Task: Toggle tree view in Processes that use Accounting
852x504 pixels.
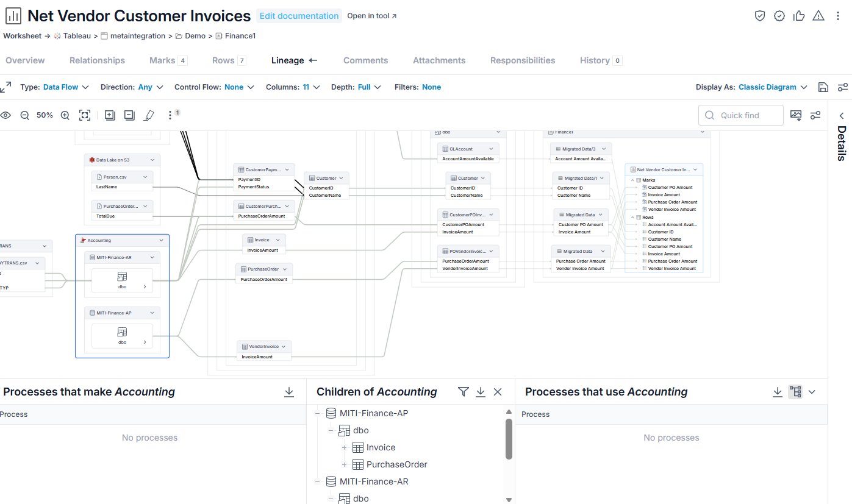Action: pyautogui.click(x=795, y=392)
